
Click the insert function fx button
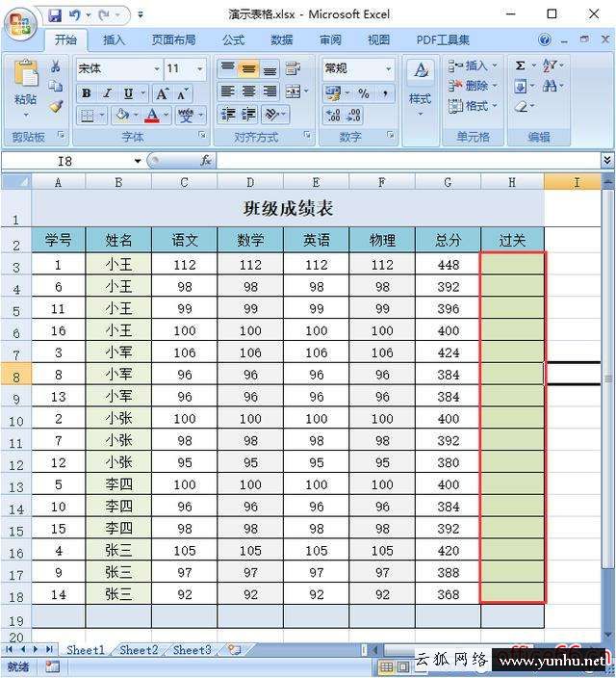(206, 161)
